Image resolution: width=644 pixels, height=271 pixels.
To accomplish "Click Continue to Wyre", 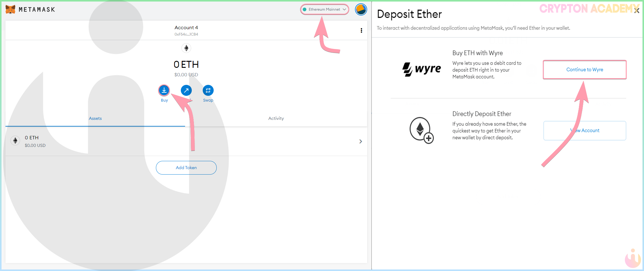I will point(585,70).
